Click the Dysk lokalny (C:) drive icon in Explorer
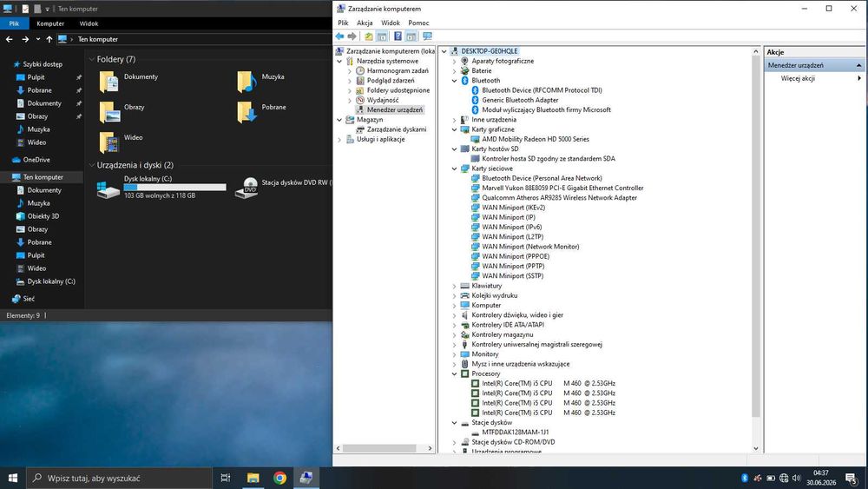Viewport: 868px width, 489px height. coord(108,188)
